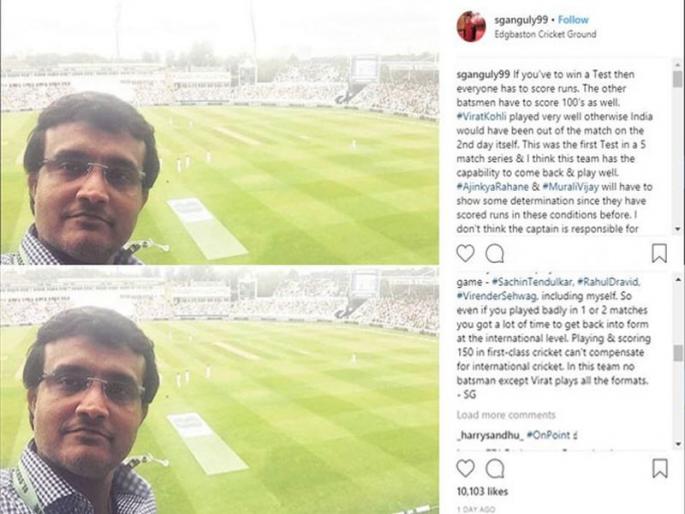Open comments via upper speech bubble icon
This screenshot has width=685, height=514.
coord(495,253)
